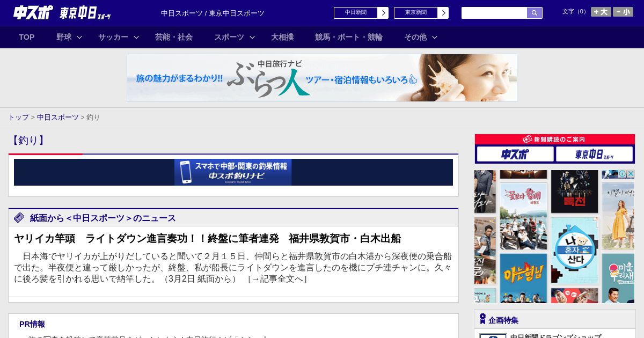Open the サッカー menu item
The height and width of the screenshot is (338, 644).
pos(113,37)
